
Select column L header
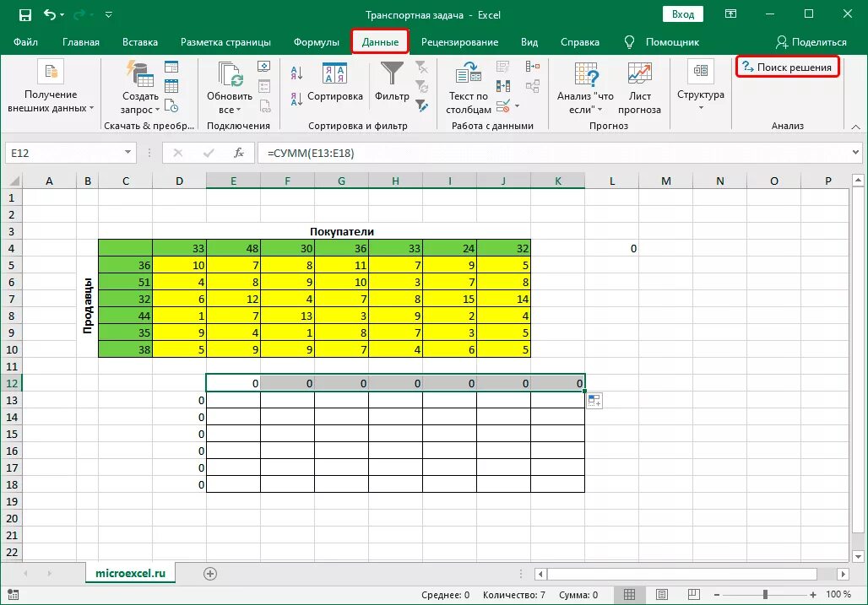tap(611, 181)
